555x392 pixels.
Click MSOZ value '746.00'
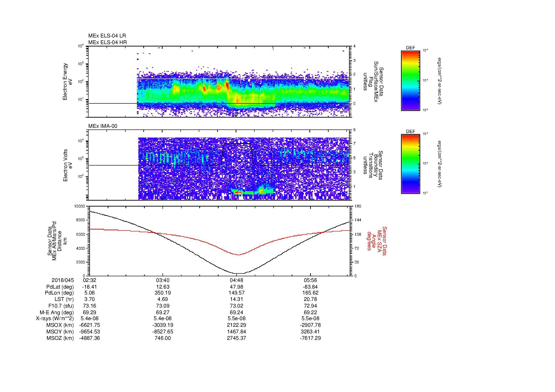click(163, 338)
